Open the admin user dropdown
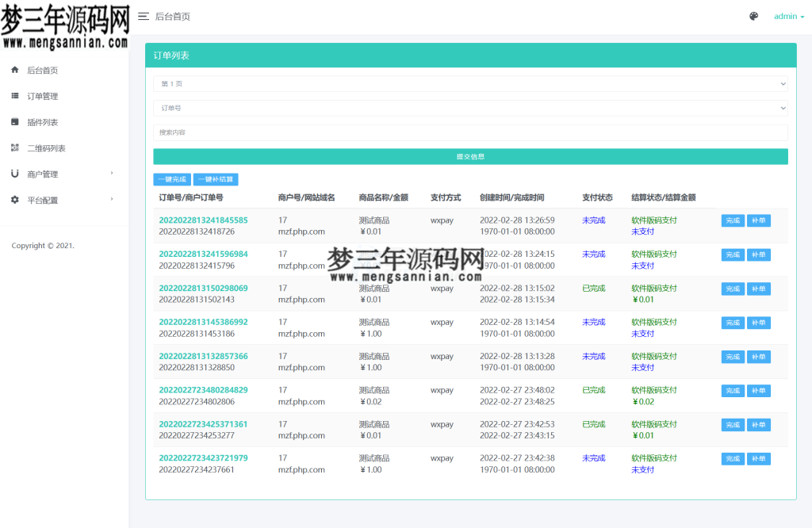 [789, 17]
